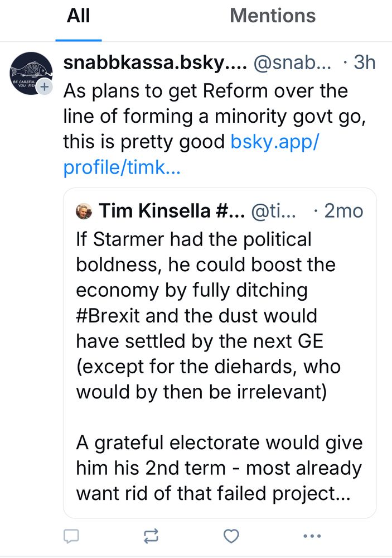
Task: Click the @snab... handle
Action: click(x=292, y=63)
